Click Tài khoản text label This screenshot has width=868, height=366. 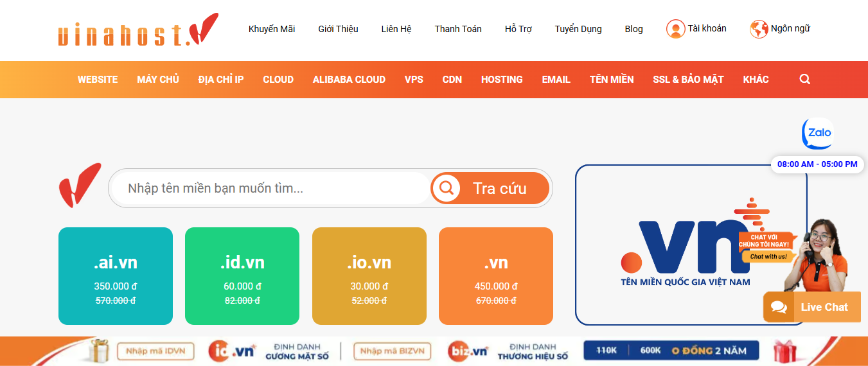[707, 28]
